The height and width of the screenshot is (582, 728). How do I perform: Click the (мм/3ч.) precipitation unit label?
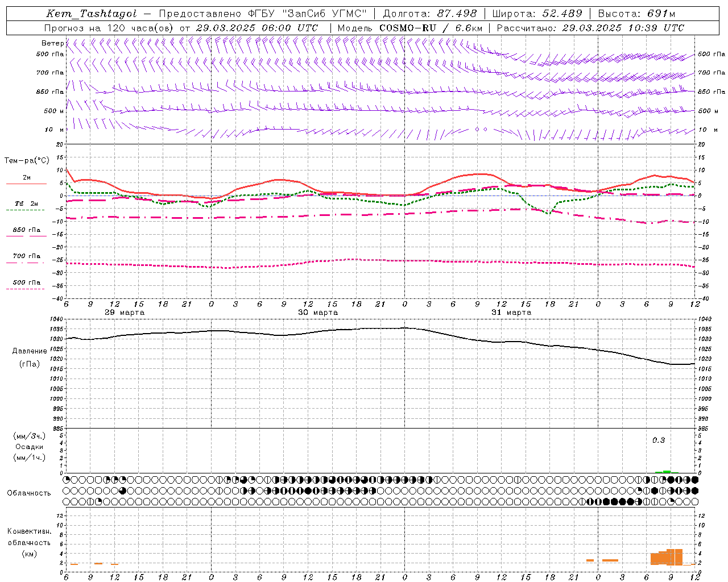point(30,436)
